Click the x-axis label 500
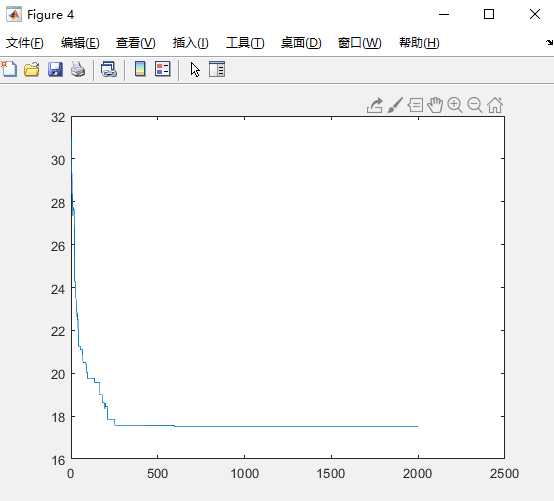The image size is (554, 501). pyautogui.click(x=158, y=474)
